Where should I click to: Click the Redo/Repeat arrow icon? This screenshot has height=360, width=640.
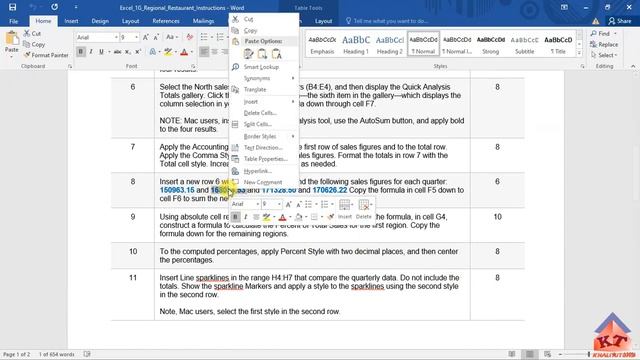tap(54, 7)
